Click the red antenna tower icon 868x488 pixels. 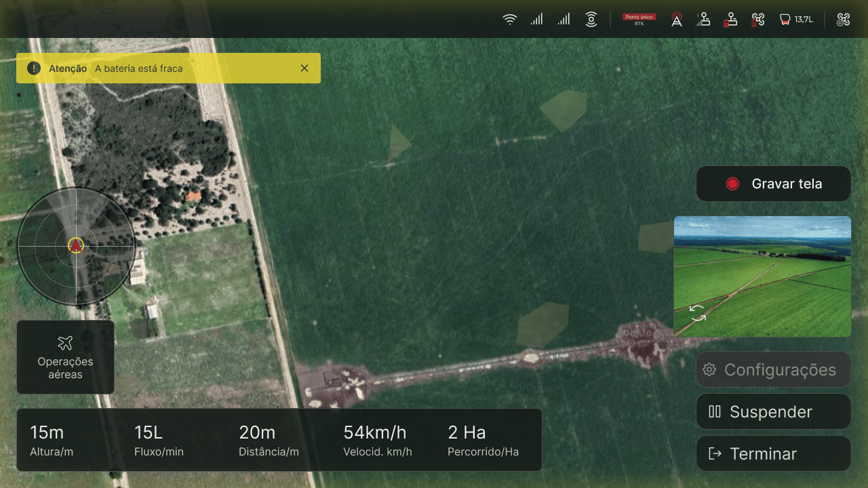pos(677,20)
